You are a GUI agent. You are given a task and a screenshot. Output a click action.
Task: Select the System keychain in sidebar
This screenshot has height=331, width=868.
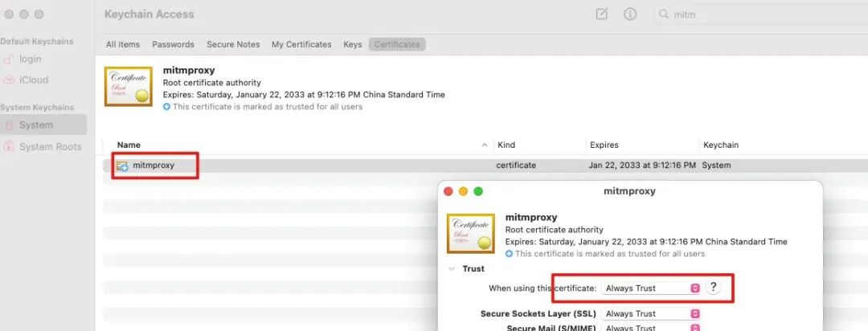tap(43, 125)
